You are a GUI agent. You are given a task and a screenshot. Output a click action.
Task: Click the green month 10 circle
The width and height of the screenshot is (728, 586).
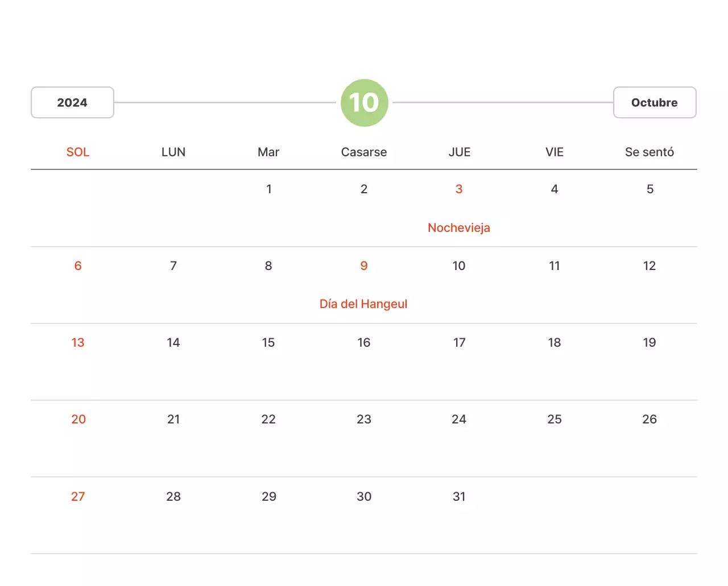(x=364, y=103)
